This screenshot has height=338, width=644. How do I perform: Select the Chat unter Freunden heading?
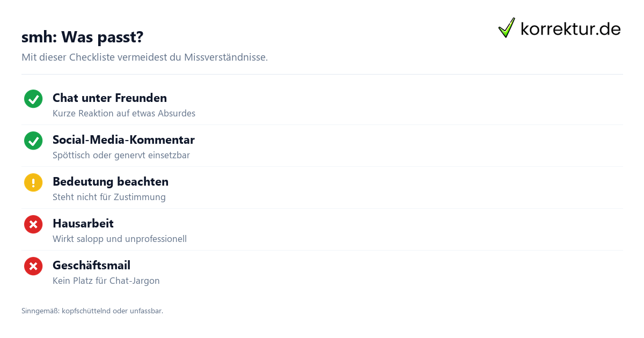click(109, 98)
